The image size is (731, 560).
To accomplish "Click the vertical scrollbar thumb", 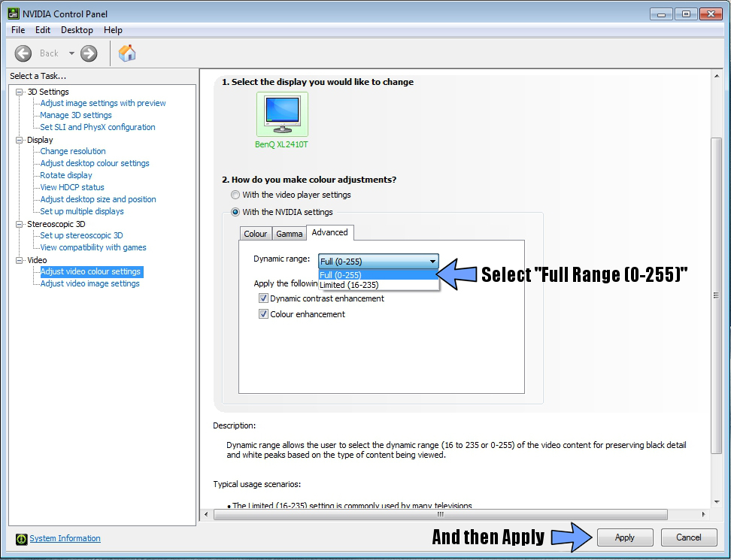I will [x=716, y=295].
